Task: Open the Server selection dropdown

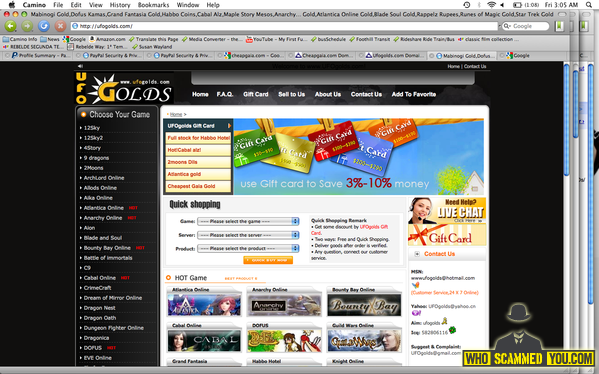Action: pyautogui.click(x=248, y=235)
